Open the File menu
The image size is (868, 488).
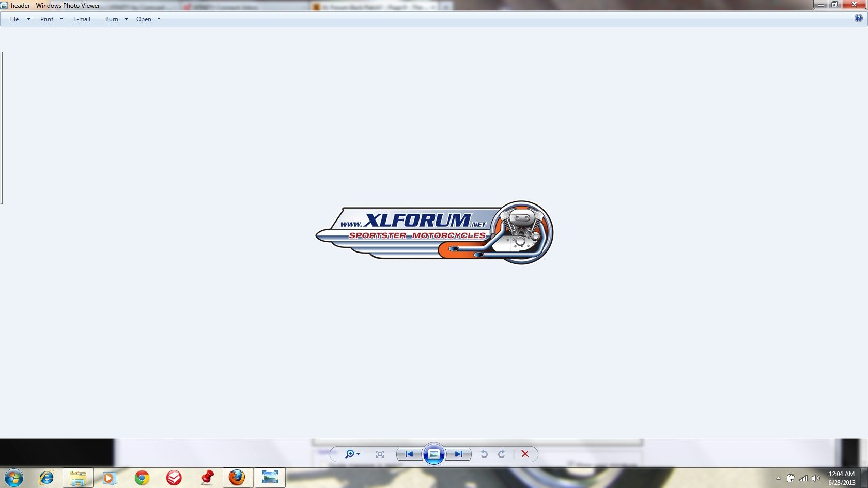coord(14,19)
